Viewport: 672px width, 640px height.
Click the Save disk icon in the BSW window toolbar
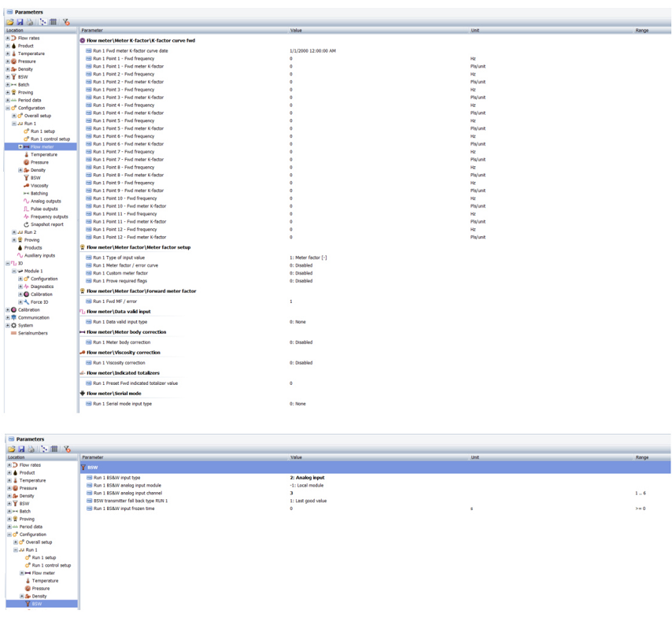click(21, 449)
